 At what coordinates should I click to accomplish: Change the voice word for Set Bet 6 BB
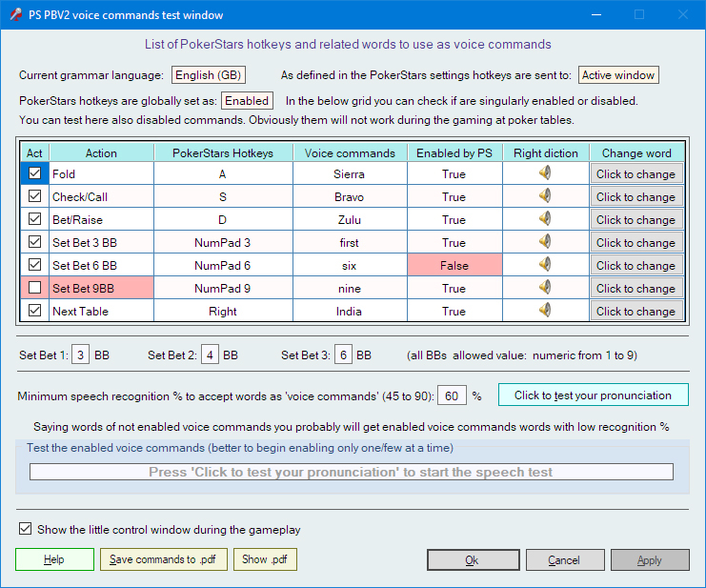pos(636,266)
